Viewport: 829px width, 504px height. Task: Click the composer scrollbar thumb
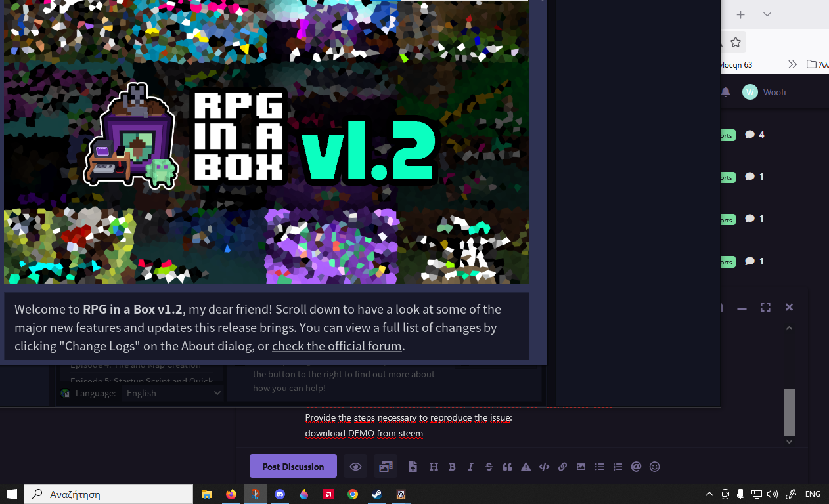coord(790,412)
